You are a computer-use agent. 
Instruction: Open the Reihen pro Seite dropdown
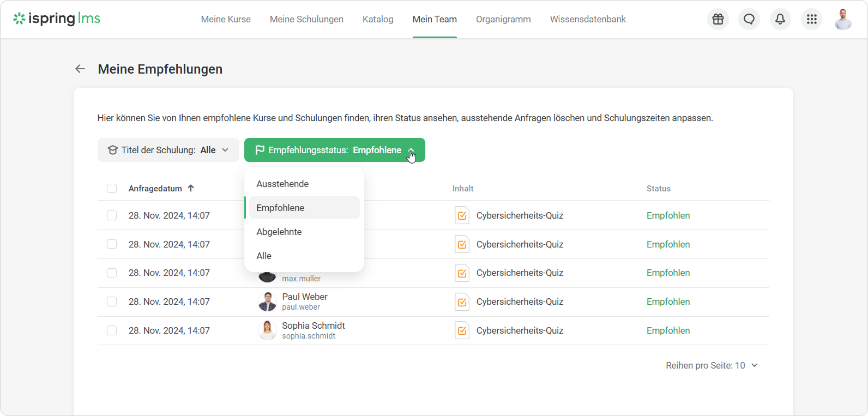click(712, 365)
